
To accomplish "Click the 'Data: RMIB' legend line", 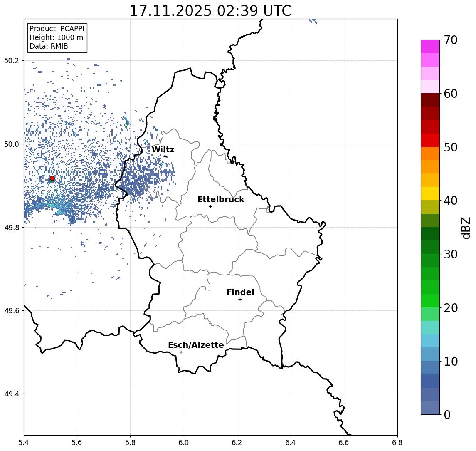I will click(49, 46).
